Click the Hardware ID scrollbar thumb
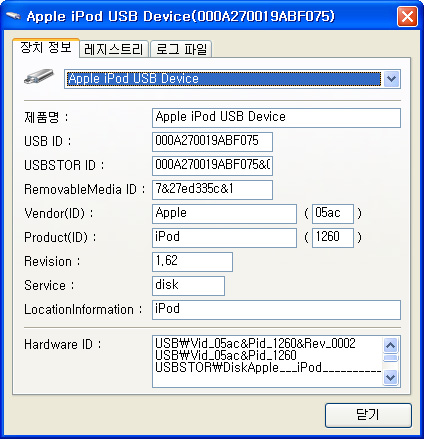Screen dimensions: 424x439 pos(391,358)
